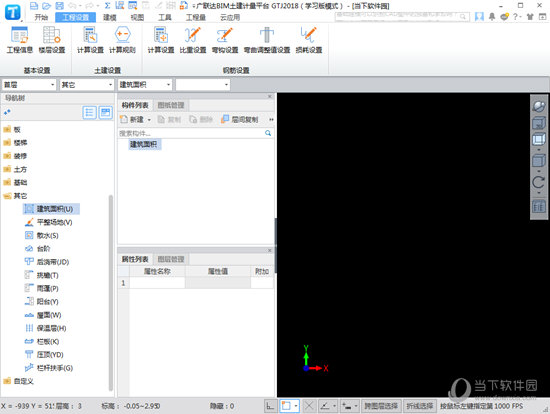Click the 搜索构件 search input field
The image size is (550, 414).
tap(191, 133)
